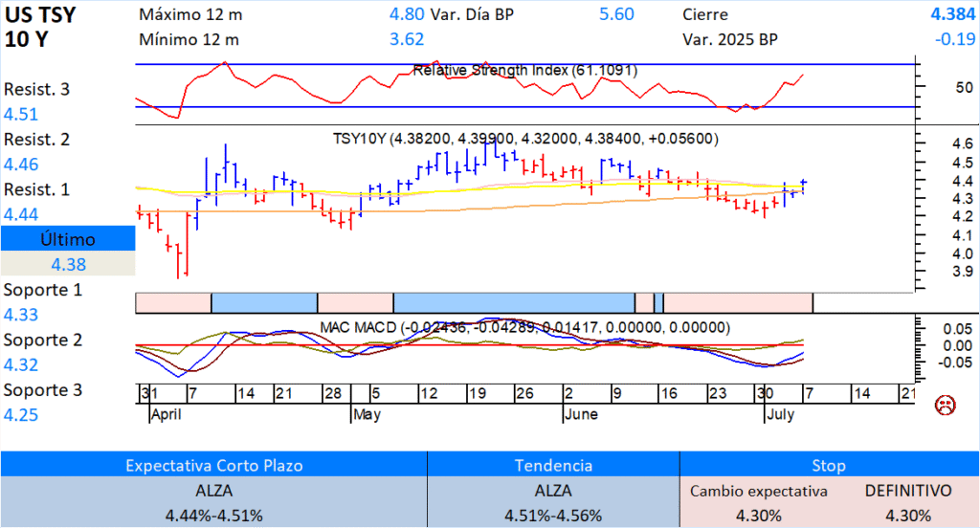Click the Soporte 3 label

42,390
